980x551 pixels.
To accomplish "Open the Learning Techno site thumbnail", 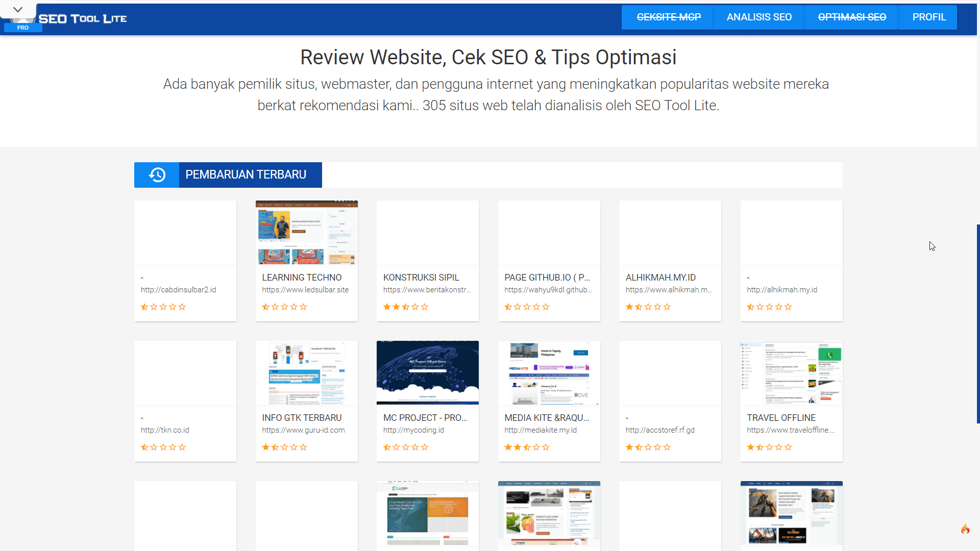I will 306,233.
